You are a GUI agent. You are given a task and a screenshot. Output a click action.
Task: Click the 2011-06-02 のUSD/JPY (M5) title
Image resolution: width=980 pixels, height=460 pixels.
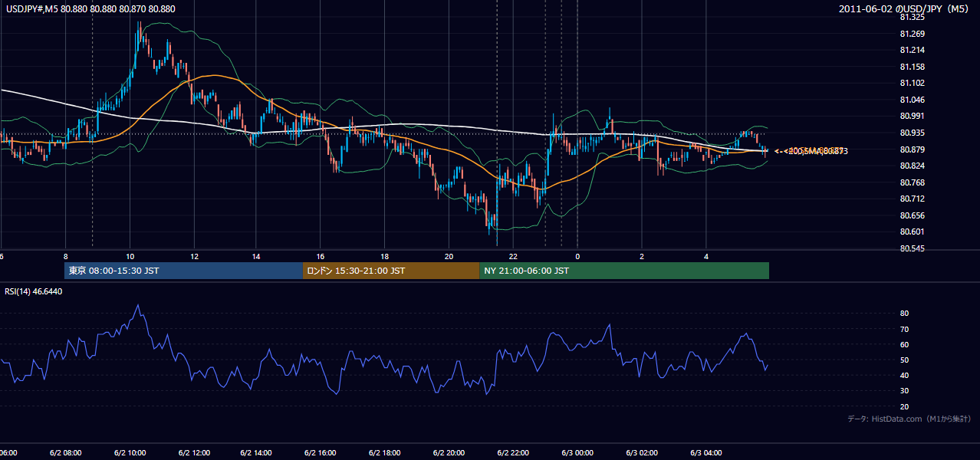click(x=905, y=8)
